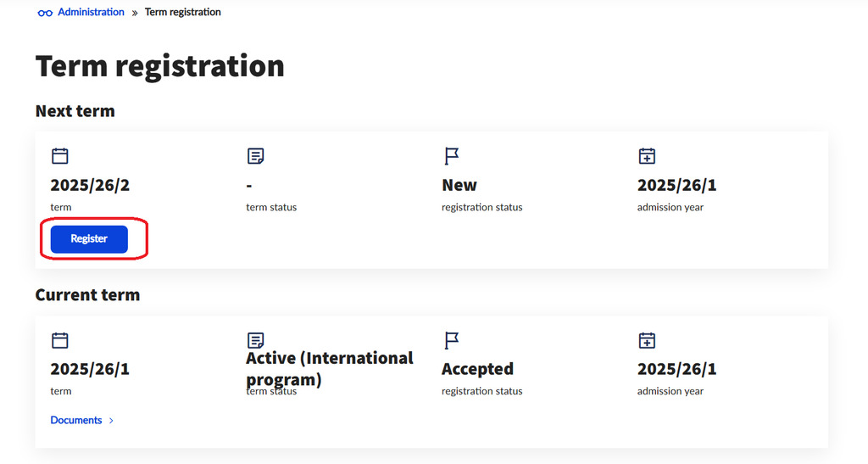Select the 2025/26/2 term value
Screen dimensions: 868x464
pos(90,185)
